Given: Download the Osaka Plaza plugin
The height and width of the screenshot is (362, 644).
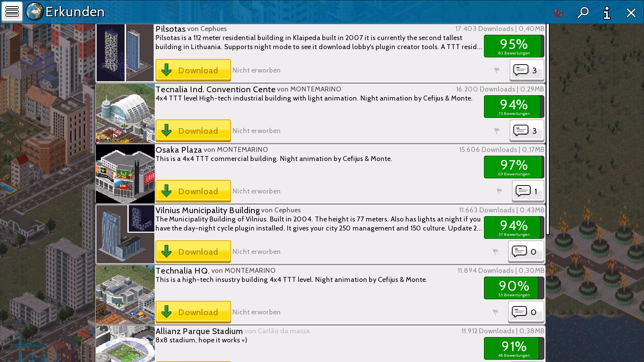Looking at the screenshot, I should pos(193,191).
